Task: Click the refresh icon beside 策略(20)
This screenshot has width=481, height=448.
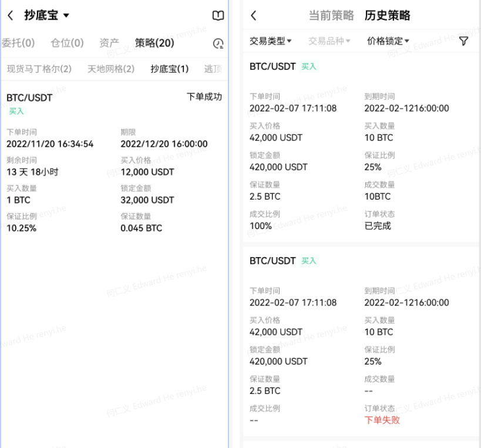Action: pos(217,43)
